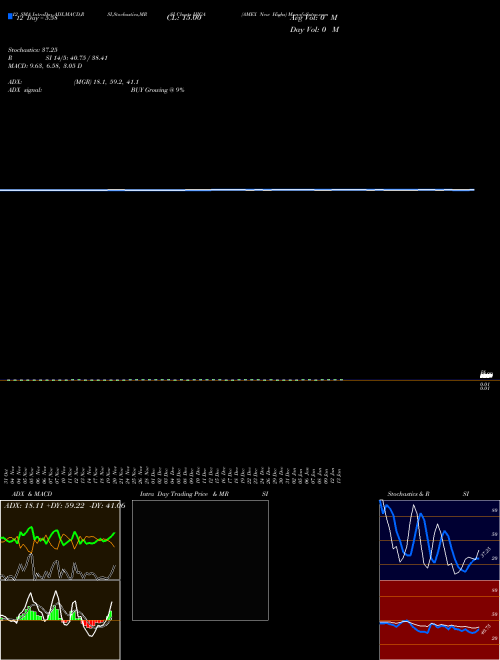Click the 'BUY Growing @ 9%' ADX signal
Image resolution: width=500 pixels, height=660 pixels.
point(157,90)
